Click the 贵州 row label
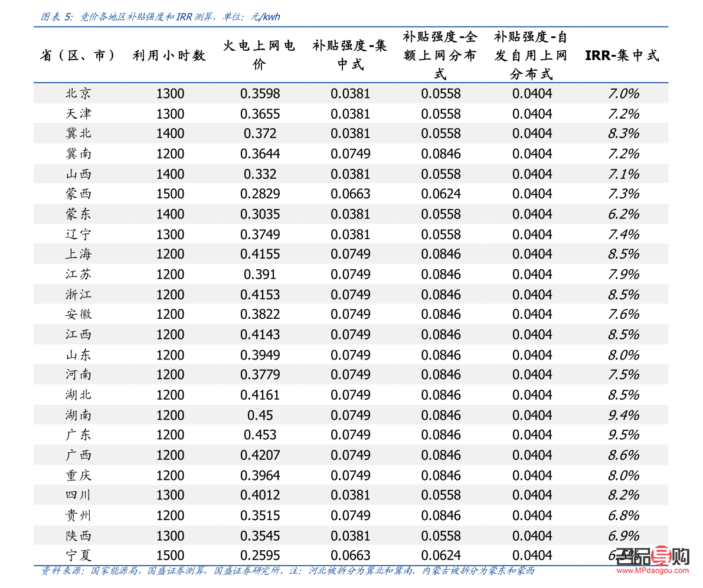Image resolution: width=703 pixels, height=588 pixels. click(79, 515)
